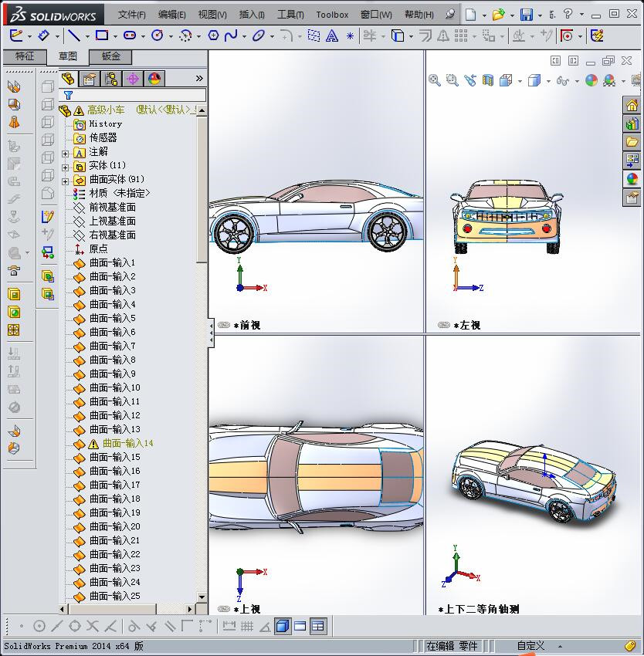Open the DimXpertManager tab icon
Viewport: 644px width, 656px height.
click(x=133, y=79)
